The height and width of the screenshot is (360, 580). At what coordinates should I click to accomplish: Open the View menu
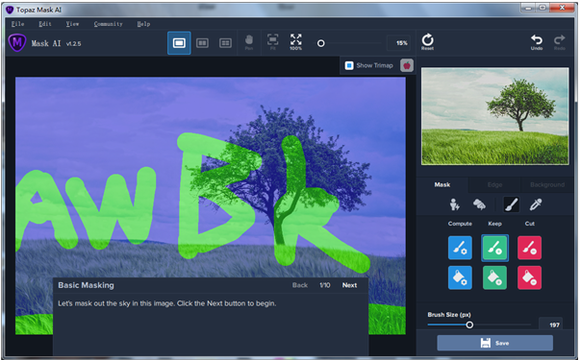72,24
